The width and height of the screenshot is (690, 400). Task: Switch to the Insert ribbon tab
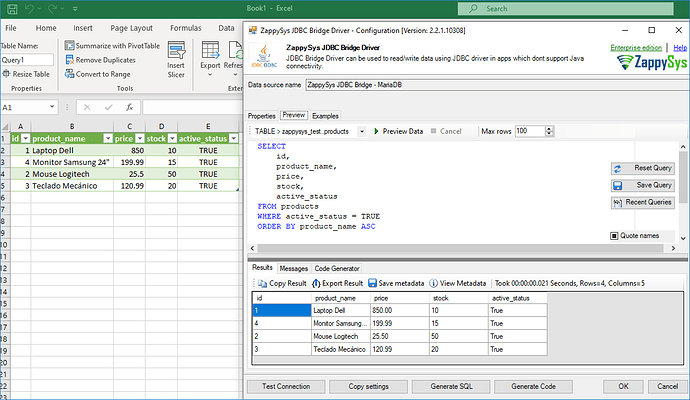click(x=83, y=28)
